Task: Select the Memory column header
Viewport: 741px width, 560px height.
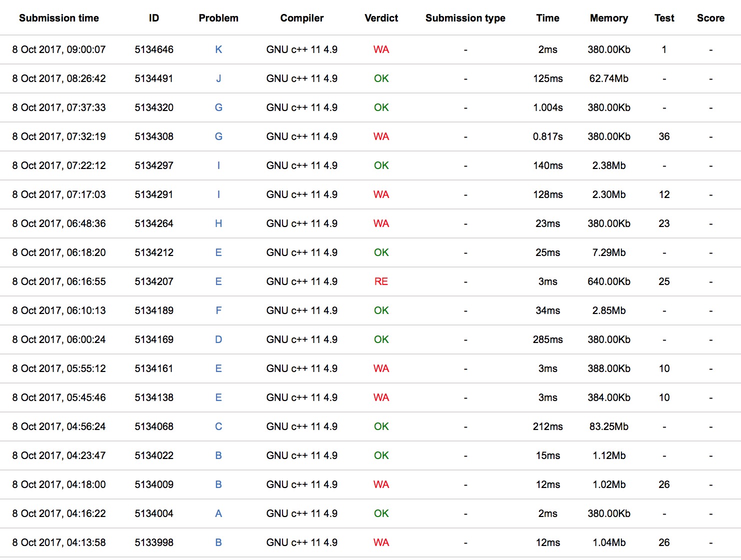Action: 608,18
